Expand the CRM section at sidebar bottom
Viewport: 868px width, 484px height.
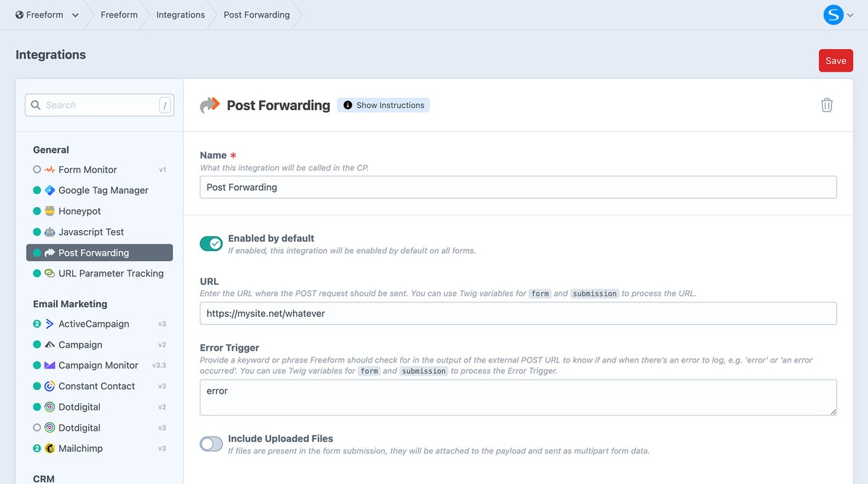[43, 478]
